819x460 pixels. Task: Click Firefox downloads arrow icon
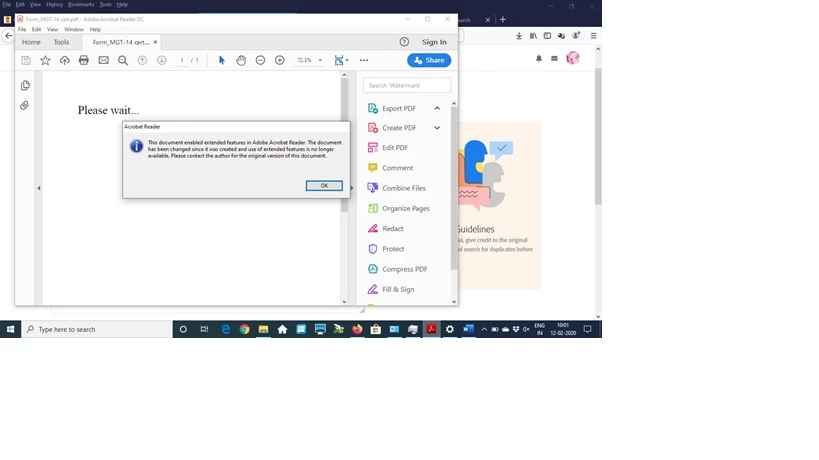coord(519,36)
